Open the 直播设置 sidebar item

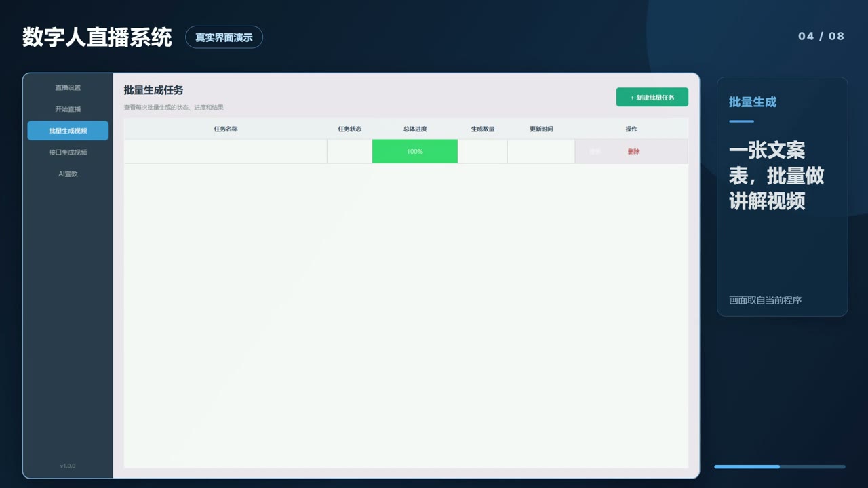(x=68, y=87)
